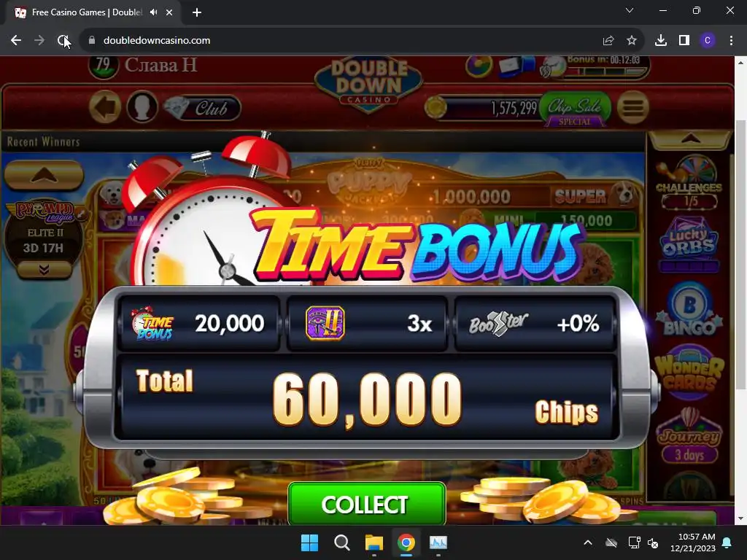747x560 pixels.
Task: Bookmark this page with star icon
Action: pos(632,41)
